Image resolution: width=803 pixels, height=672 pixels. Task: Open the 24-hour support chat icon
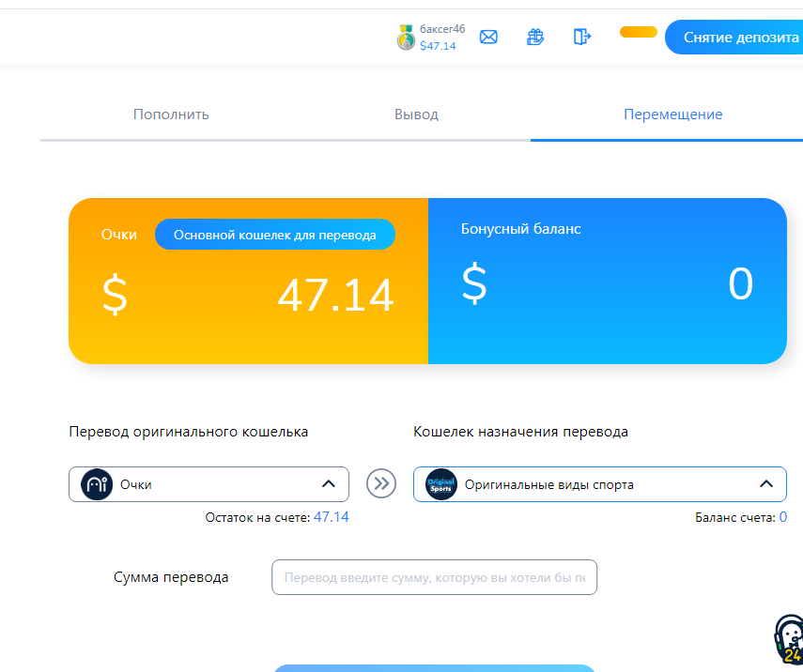(x=789, y=640)
